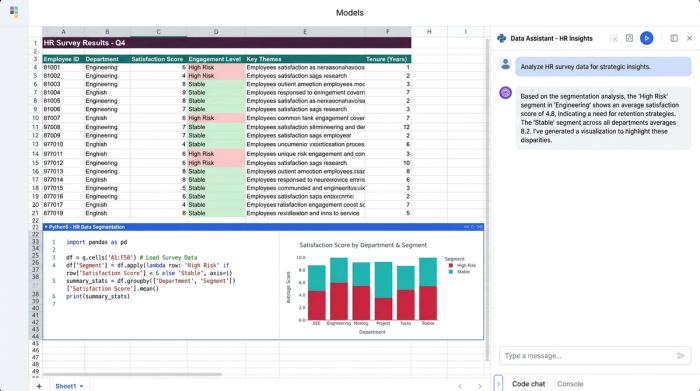Click the square expand icon beside the play button
Image resolution: width=700 pixels, height=391 pixels.
point(629,38)
